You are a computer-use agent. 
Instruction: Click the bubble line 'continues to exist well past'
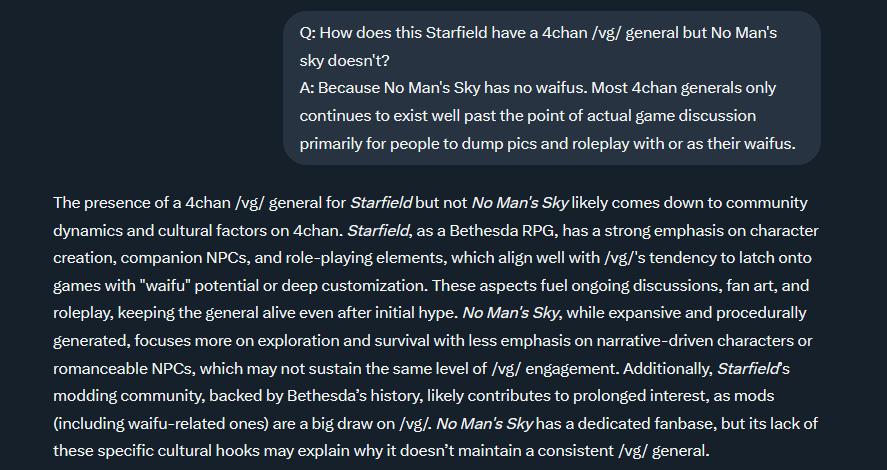point(537,116)
